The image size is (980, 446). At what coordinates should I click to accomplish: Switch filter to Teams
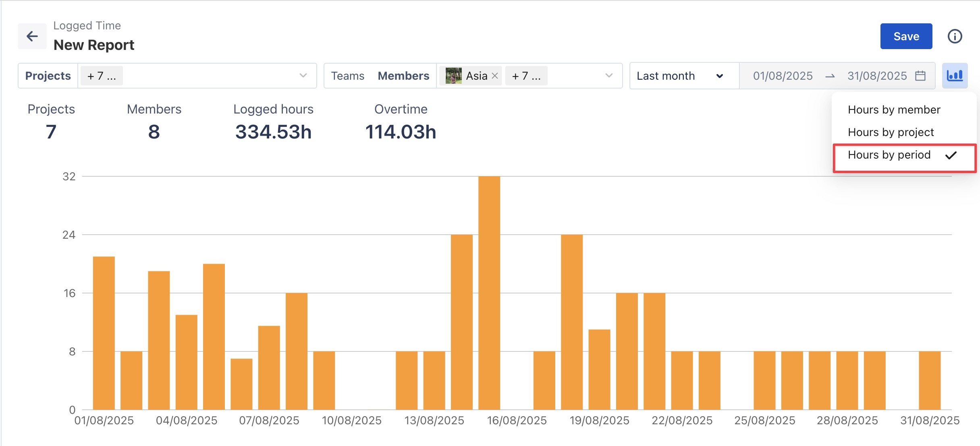(x=347, y=76)
